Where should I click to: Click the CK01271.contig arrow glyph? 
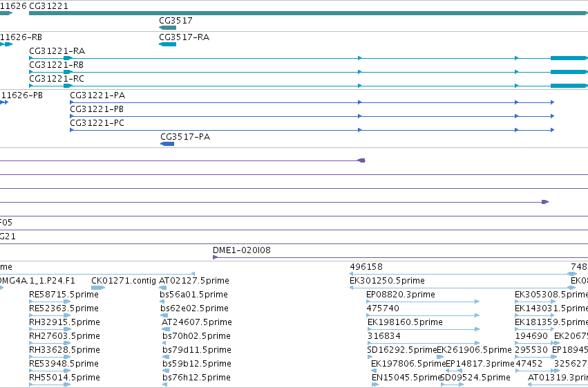98,288
